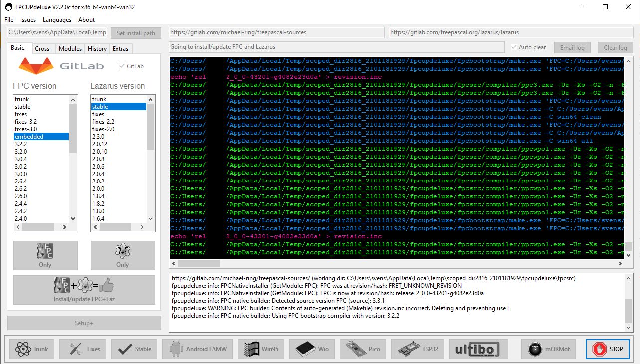Select trunk in FPC version list
The width and height of the screenshot is (640, 364).
click(x=41, y=99)
